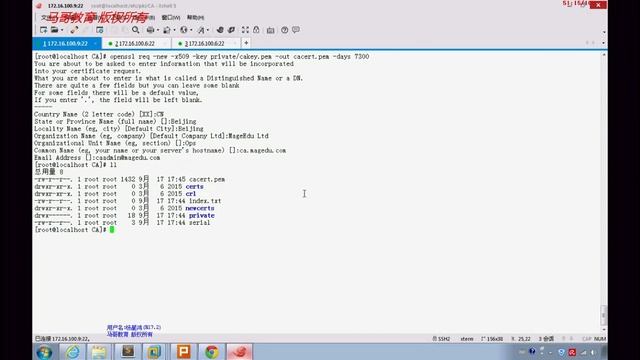Click the speech bubble feedback icon
This screenshot has width=640, height=360.
(296, 30)
